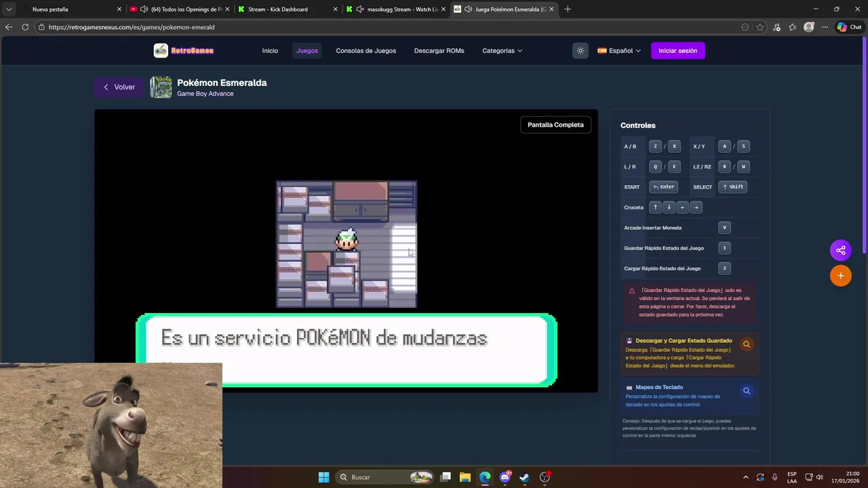The image size is (868, 488).
Task: Click the taskbar Buscar search box
Action: click(x=385, y=477)
